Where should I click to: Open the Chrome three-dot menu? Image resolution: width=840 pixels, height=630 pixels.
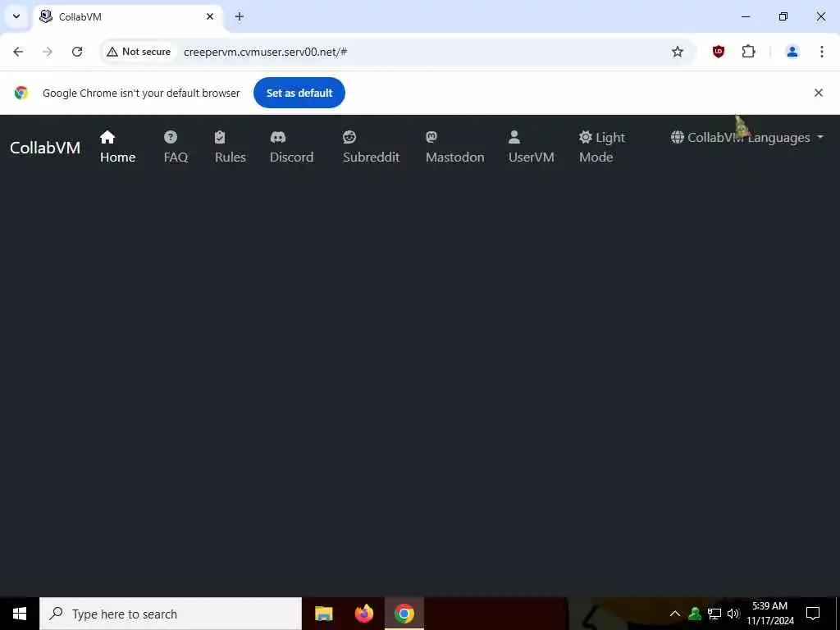821,52
